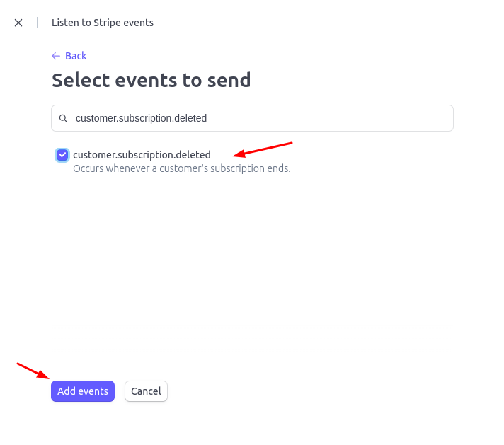Uncheck the customer.subscription.deleted checkbox

[62, 155]
